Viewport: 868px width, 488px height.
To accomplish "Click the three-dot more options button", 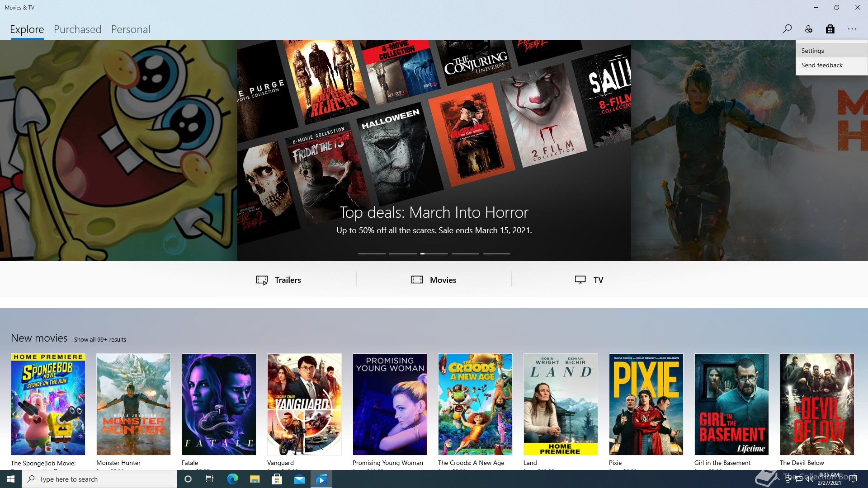I will [852, 29].
